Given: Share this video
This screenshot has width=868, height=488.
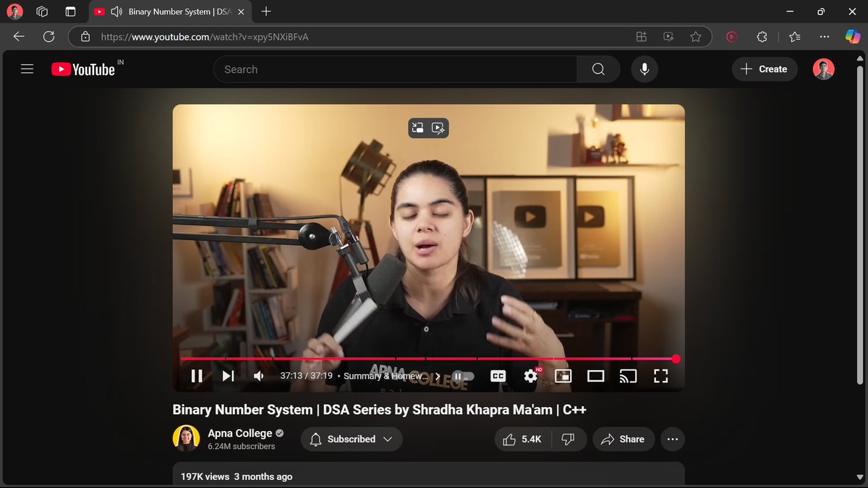Looking at the screenshot, I should click(x=624, y=439).
